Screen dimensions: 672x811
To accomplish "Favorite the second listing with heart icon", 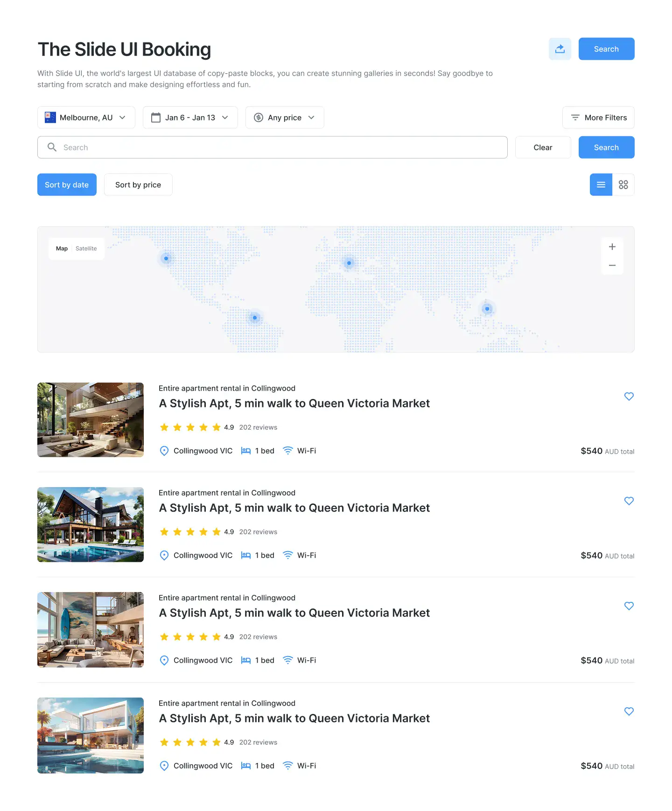I will click(629, 501).
